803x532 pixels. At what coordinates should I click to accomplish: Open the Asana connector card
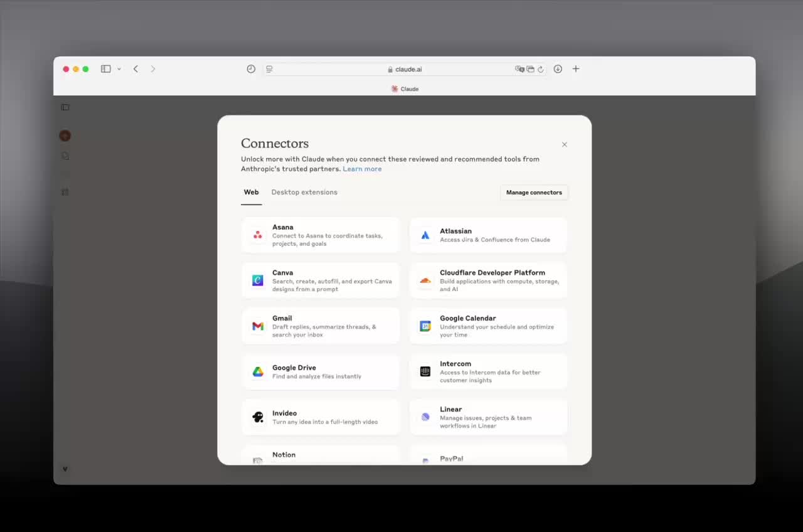pyautogui.click(x=321, y=235)
